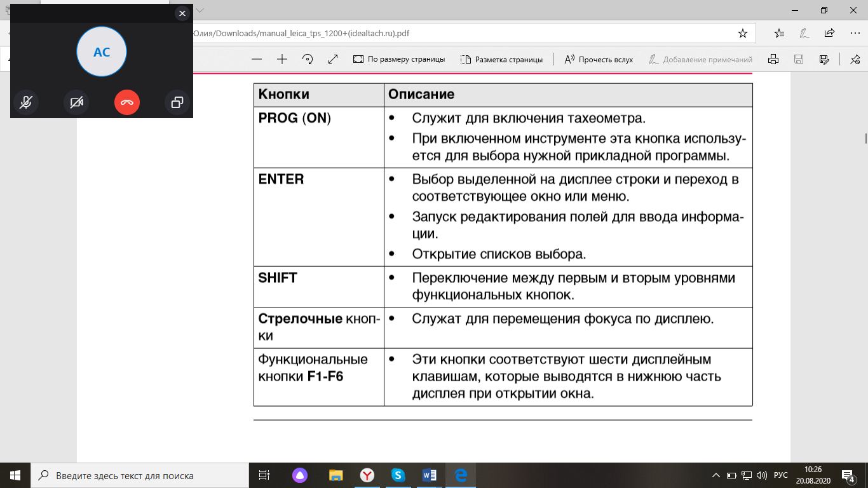End the call with red hang-up button
Viewport: 868px width, 488px height.
click(x=127, y=102)
